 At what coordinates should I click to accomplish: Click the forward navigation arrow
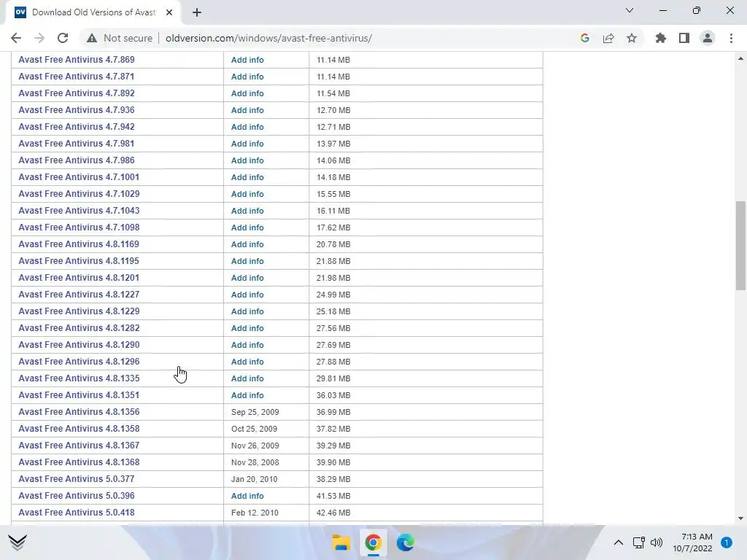(x=39, y=38)
